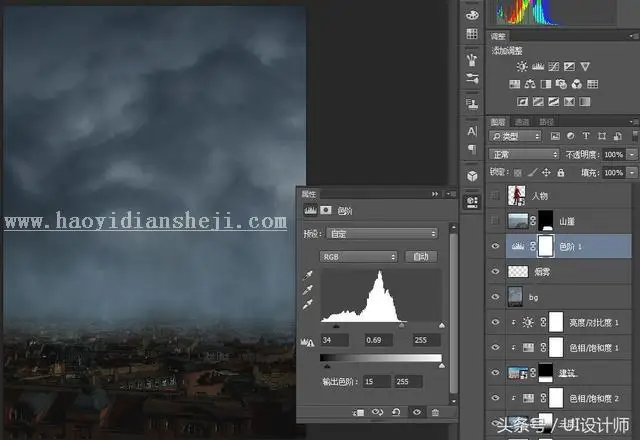Screen dimensions: 640x440
Task: Open the 预设 dropdown set to 自定
Action: 382,234
